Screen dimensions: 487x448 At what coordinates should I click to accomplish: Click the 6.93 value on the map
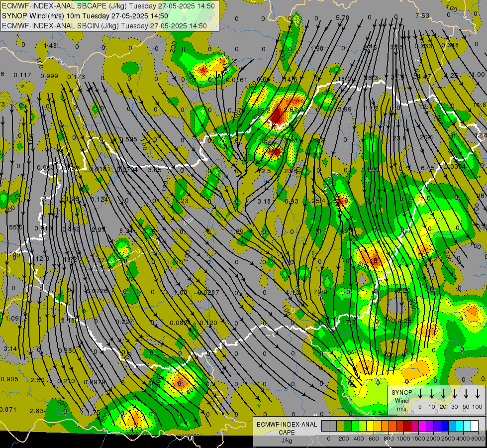coord(292,202)
